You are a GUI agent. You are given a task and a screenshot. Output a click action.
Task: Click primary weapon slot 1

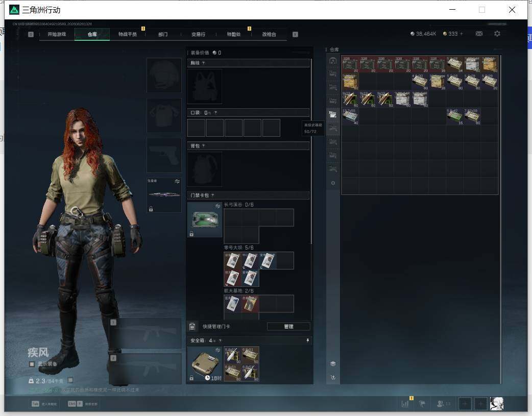tap(146, 333)
